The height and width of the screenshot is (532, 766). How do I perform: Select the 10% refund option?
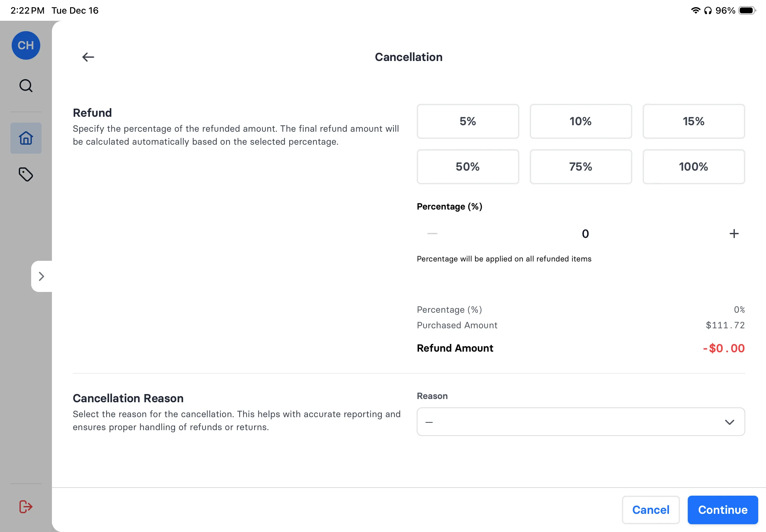[580, 121]
